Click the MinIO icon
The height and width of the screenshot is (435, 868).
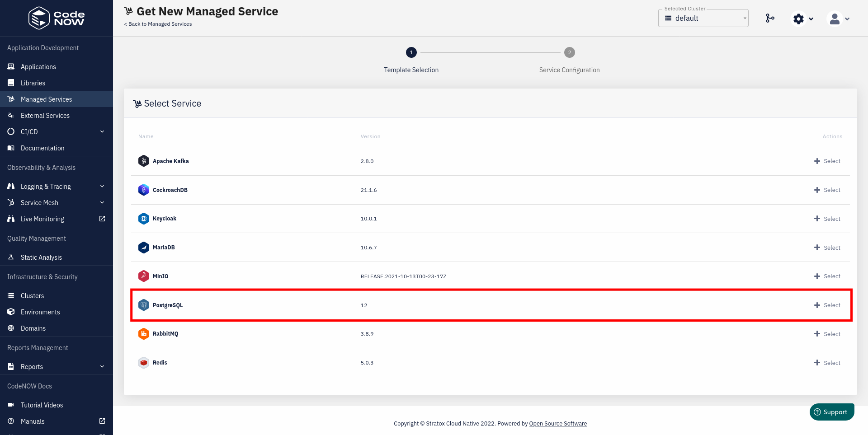pos(144,276)
